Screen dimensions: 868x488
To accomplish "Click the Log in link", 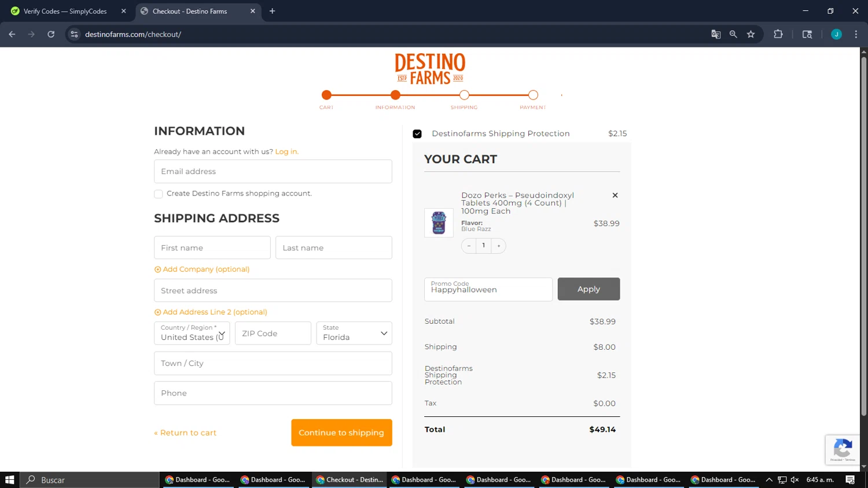I will [286, 151].
